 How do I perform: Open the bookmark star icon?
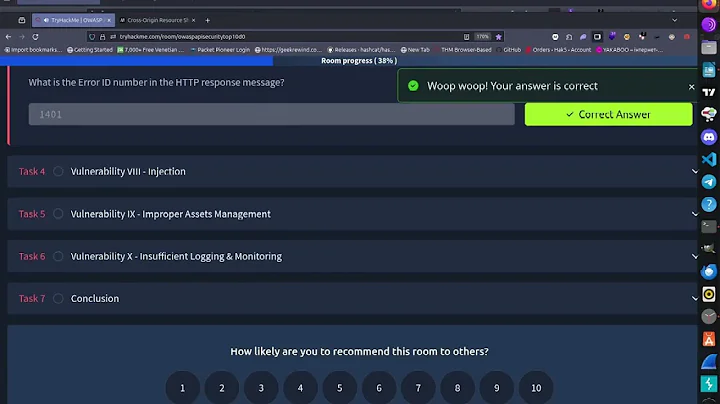pyautogui.click(x=498, y=37)
